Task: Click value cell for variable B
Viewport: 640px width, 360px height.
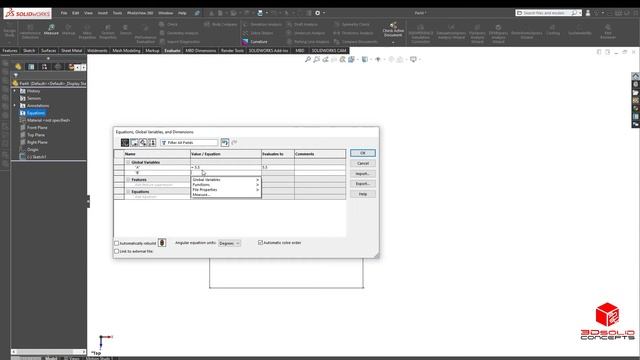Action: click(x=226, y=173)
